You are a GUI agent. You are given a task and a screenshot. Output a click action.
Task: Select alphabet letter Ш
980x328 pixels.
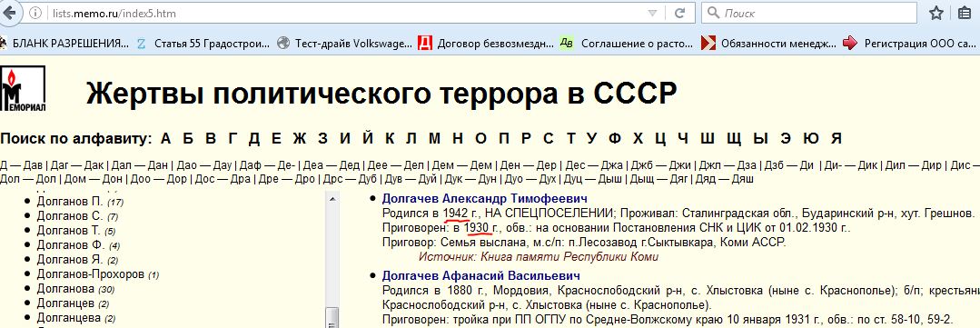tap(707, 139)
